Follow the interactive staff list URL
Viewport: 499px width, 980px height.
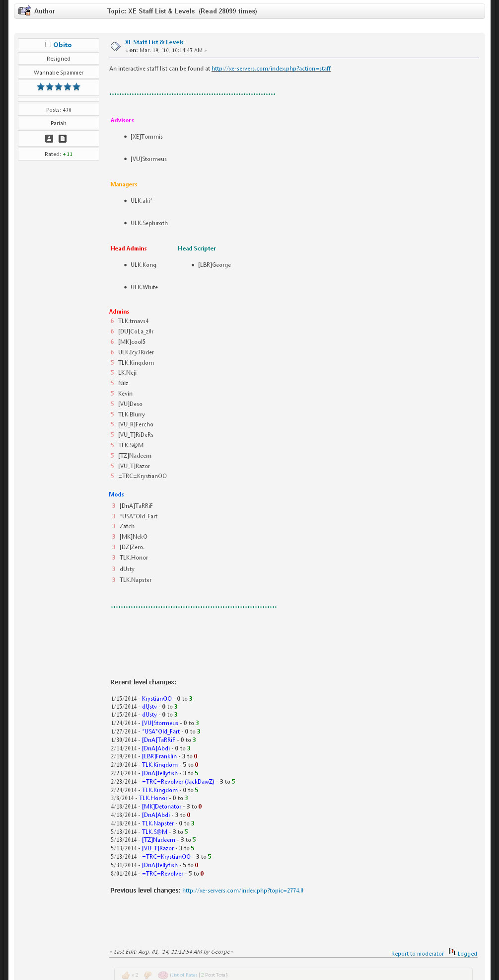point(271,69)
